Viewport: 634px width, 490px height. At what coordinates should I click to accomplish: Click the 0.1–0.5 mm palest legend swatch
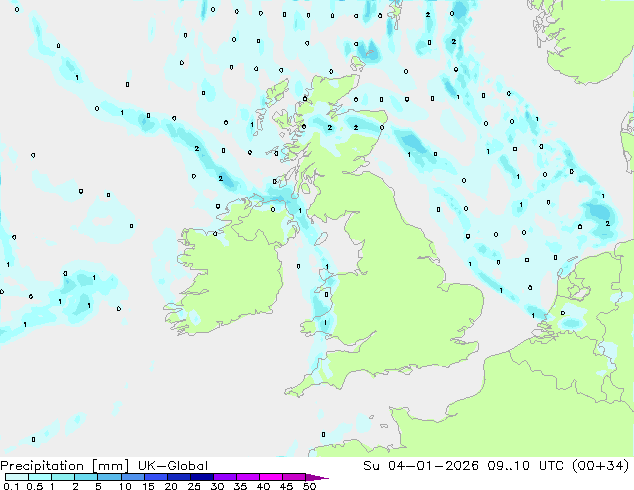pyautogui.click(x=17, y=477)
